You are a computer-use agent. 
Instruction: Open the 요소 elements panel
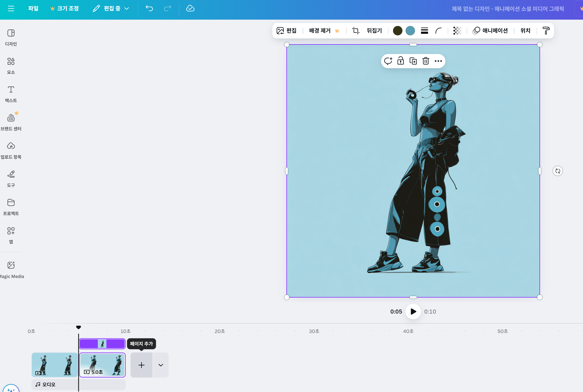coord(11,66)
